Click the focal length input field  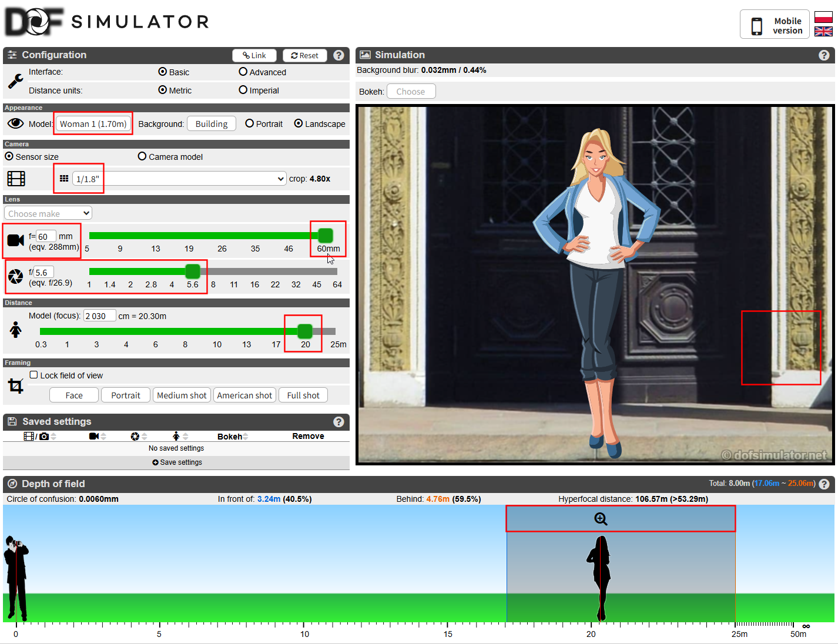pos(46,236)
